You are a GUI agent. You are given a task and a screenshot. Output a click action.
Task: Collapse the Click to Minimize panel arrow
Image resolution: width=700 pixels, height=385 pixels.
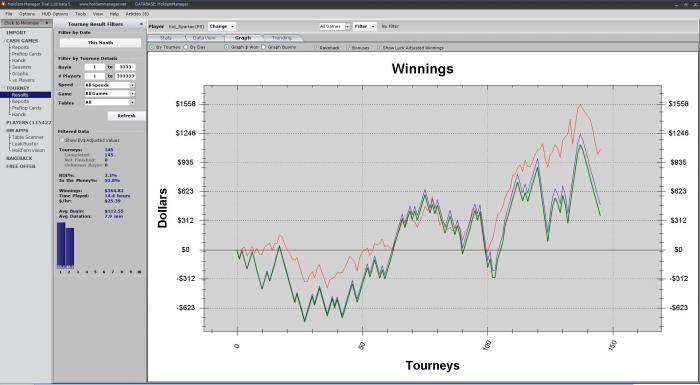47,23
